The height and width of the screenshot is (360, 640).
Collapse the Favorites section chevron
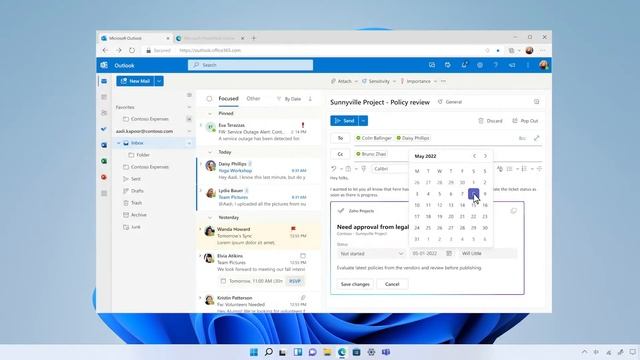point(189,107)
